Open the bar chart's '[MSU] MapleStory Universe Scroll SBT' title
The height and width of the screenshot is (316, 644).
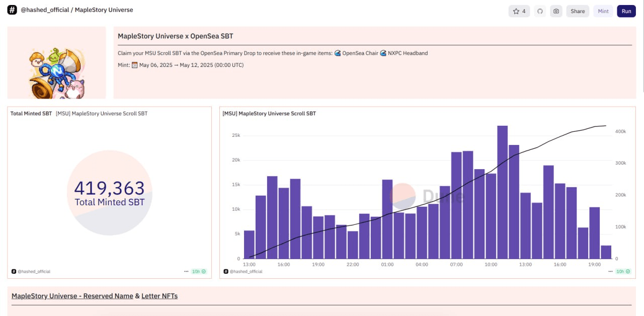[x=269, y=114]
